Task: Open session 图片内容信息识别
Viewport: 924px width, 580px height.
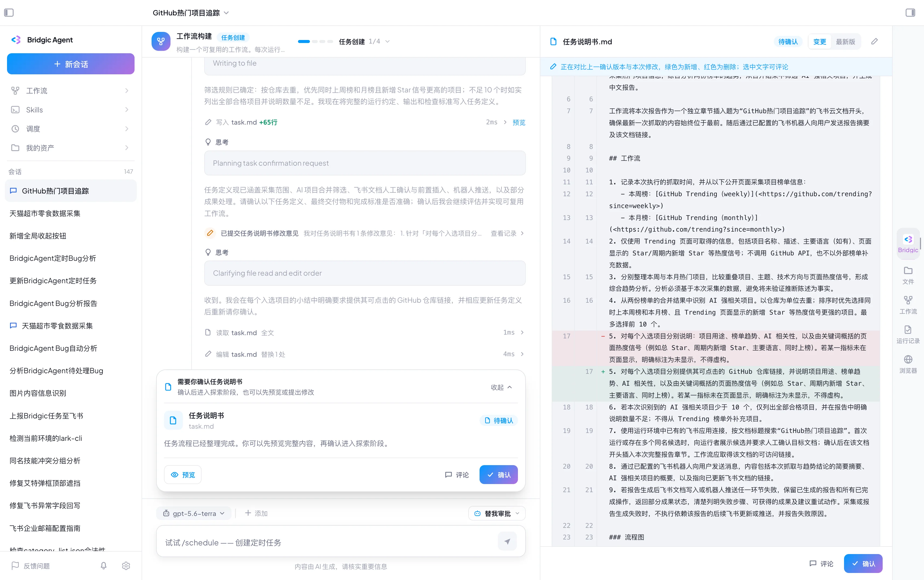Action: click(x=71, y=393)
